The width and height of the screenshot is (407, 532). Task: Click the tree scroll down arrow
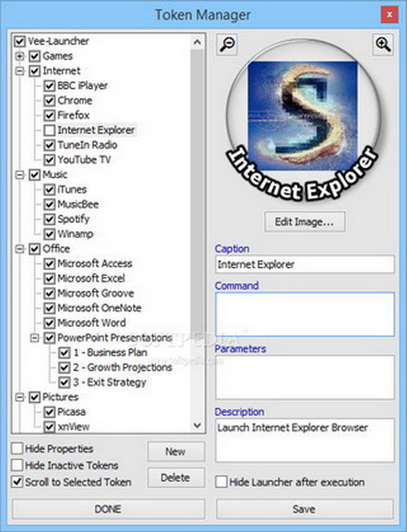point(197,425)
